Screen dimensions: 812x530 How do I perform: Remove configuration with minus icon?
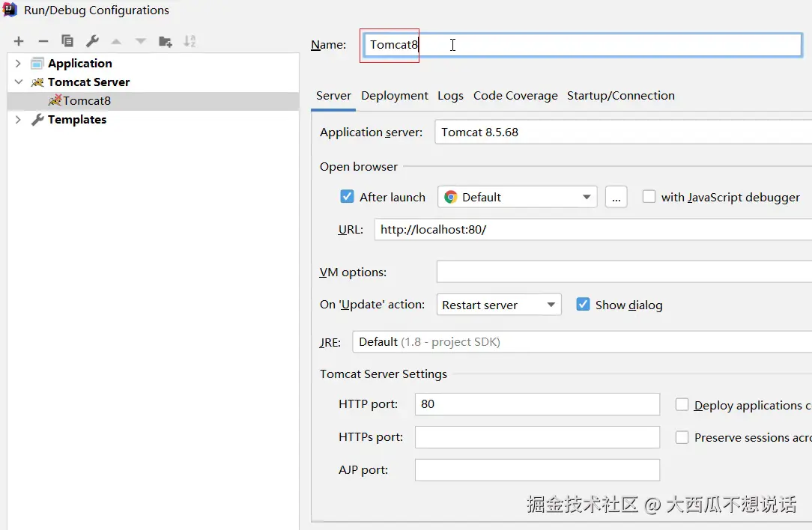pyautogui.click(x=43, y=41)
